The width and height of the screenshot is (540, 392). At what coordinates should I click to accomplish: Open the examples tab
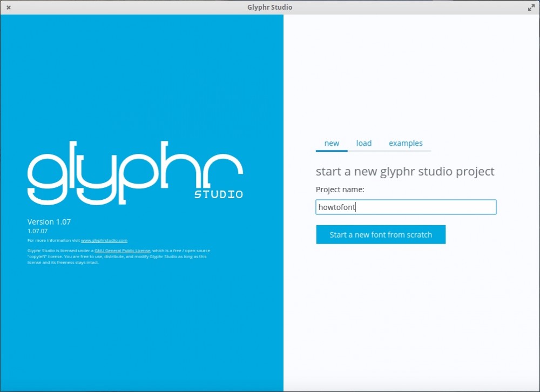point(406,143)
